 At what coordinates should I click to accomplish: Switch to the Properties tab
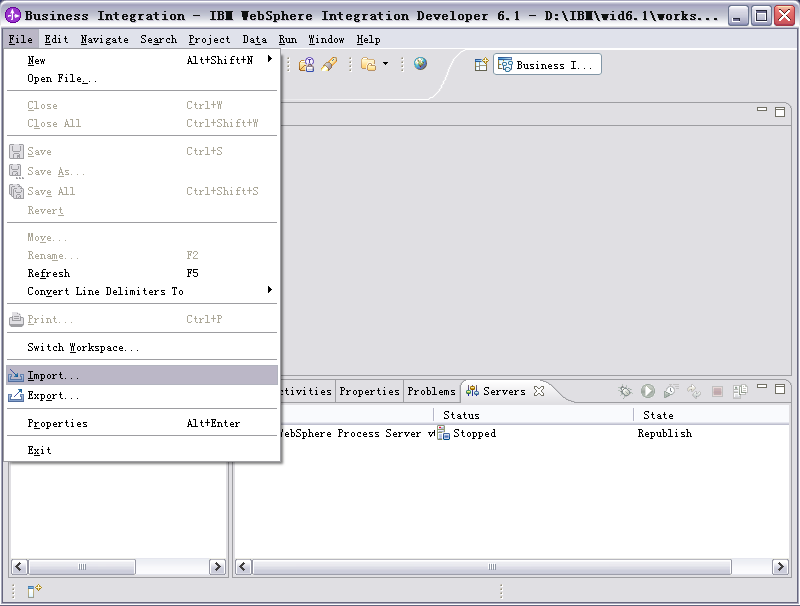369,391
